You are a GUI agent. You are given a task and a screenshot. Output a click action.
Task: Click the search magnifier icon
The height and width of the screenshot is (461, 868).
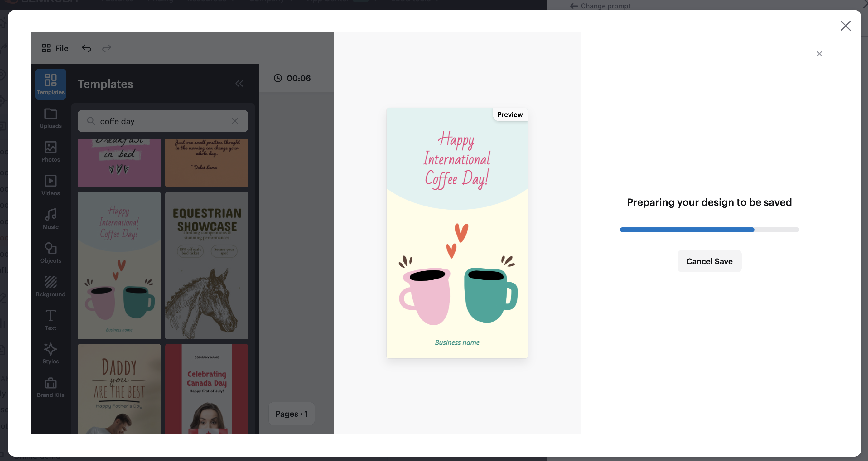[91, 121]
